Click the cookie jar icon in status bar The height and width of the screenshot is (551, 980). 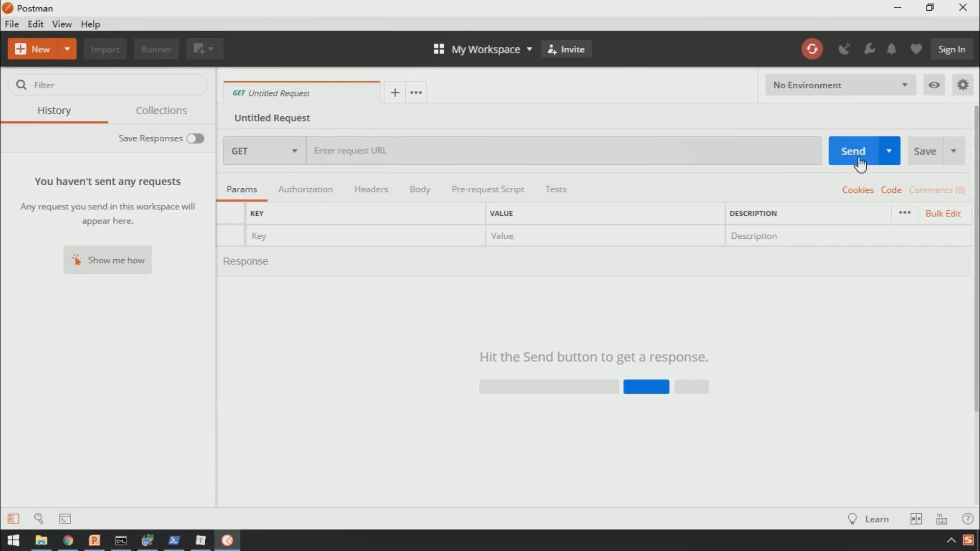pyautogui.click(x=941, y=518)
